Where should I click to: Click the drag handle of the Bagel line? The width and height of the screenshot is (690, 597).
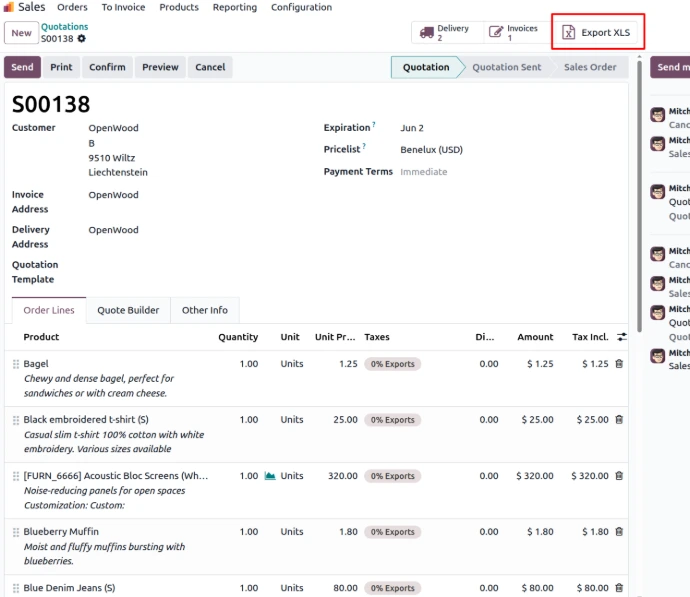(16, 364)
